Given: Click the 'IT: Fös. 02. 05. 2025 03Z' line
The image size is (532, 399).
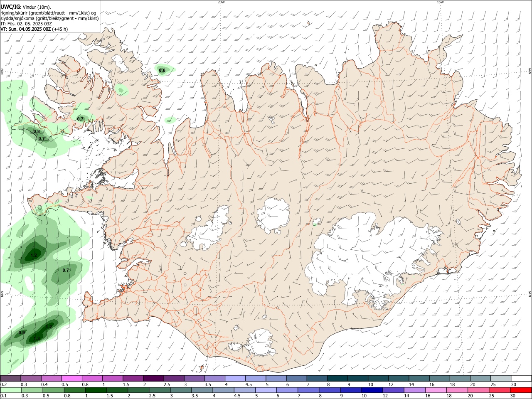Looking at the screenshot, I should click(x=26, y=24).
